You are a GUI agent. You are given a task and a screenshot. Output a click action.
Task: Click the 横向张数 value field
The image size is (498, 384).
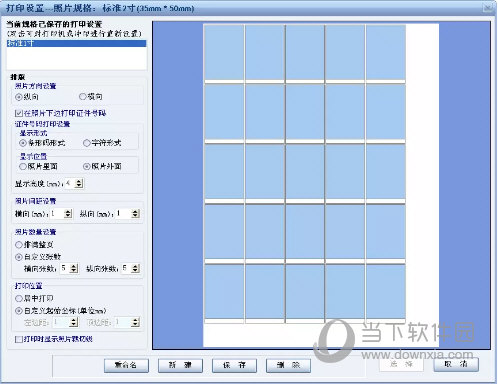(65, 268)
